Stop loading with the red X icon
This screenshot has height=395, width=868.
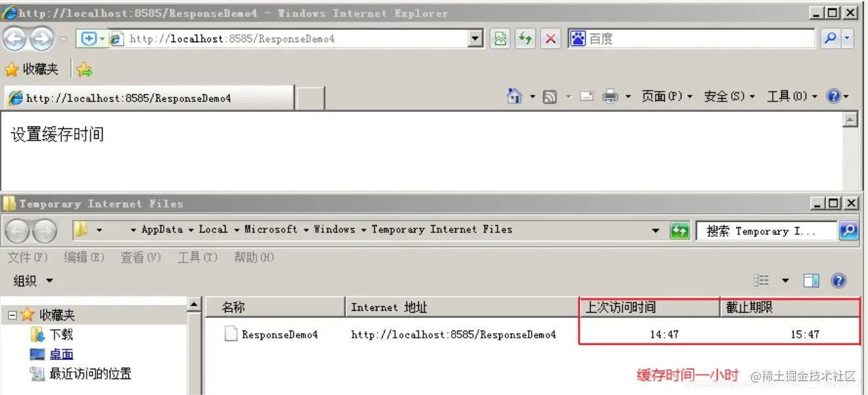click(x=550, y=39)
